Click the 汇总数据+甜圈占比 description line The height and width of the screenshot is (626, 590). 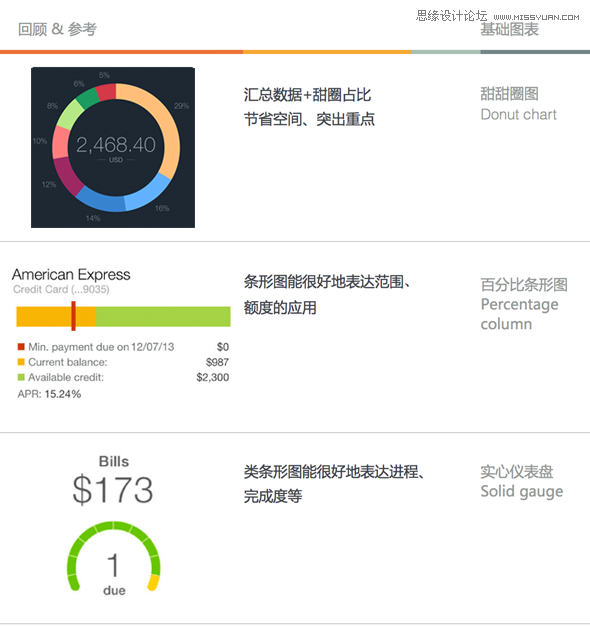point(307,95)
